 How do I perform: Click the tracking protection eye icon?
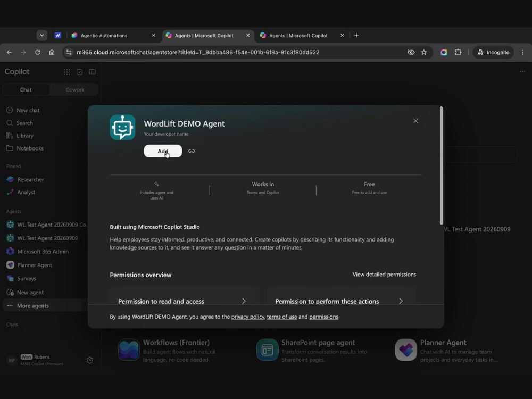coord(411,52)
